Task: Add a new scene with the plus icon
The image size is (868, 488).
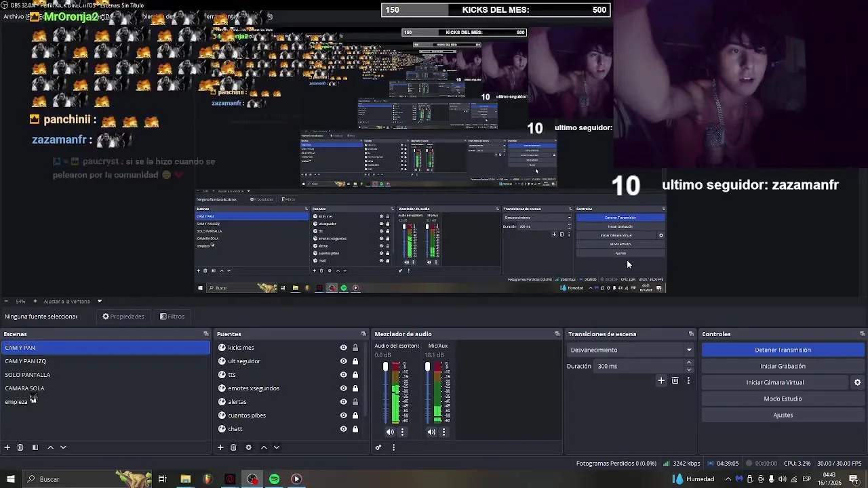Action: (7, 447)
